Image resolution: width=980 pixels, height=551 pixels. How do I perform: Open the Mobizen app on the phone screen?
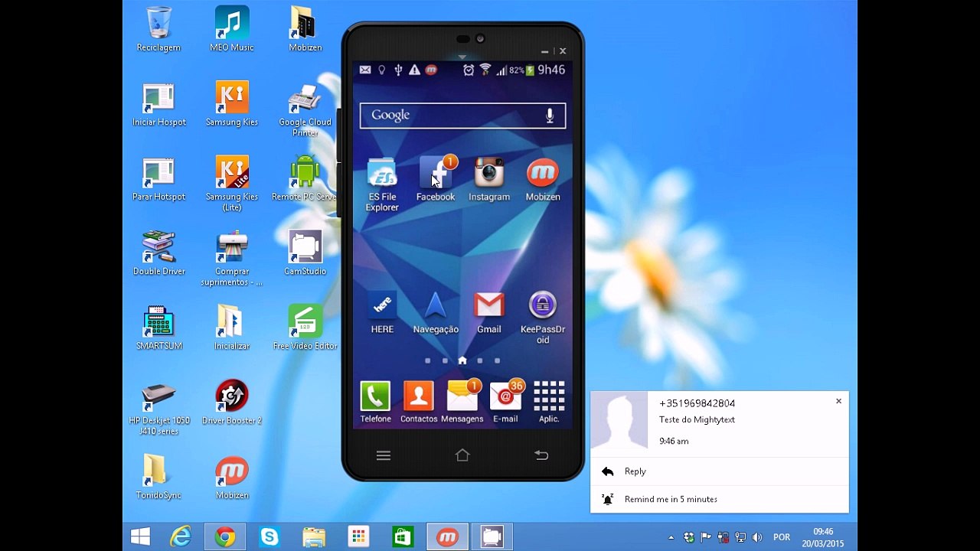click(543, 179)
